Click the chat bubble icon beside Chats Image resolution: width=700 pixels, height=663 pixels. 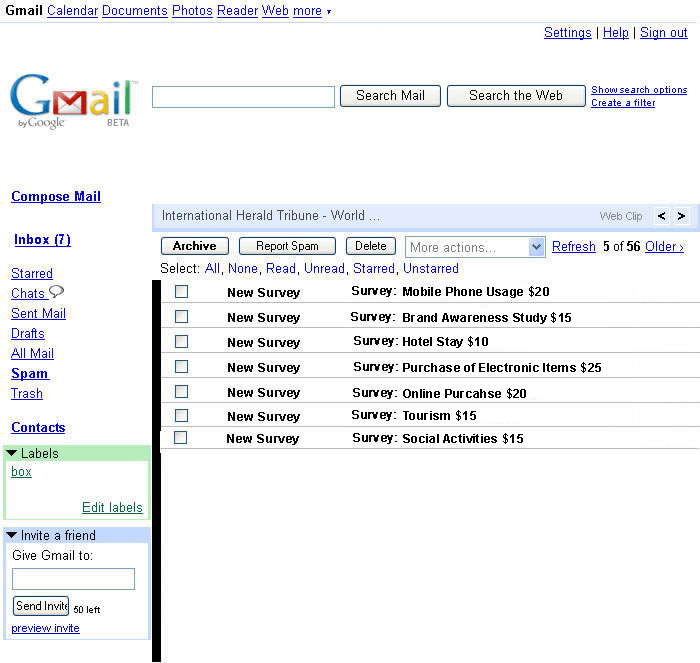(x=56, y=292)
